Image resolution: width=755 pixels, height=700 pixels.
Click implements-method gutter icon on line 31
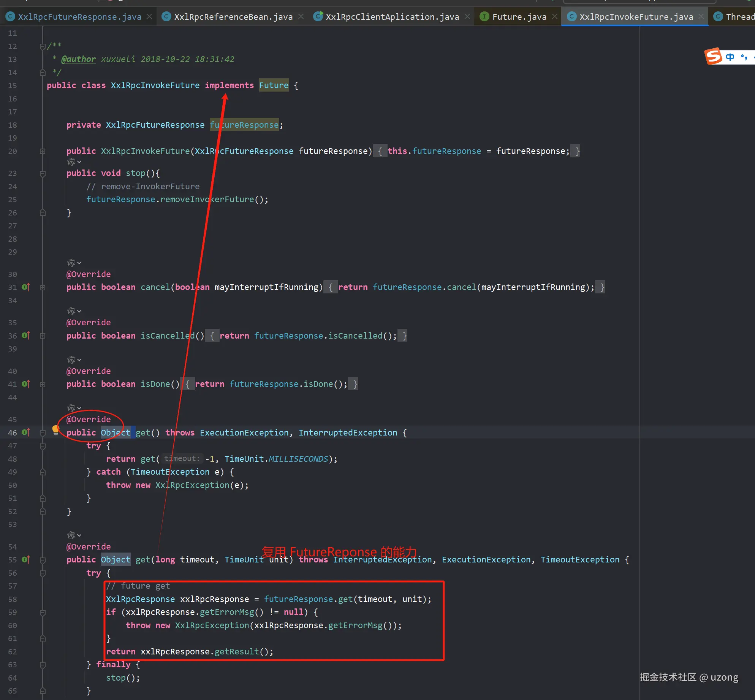(x=25, y=287)
